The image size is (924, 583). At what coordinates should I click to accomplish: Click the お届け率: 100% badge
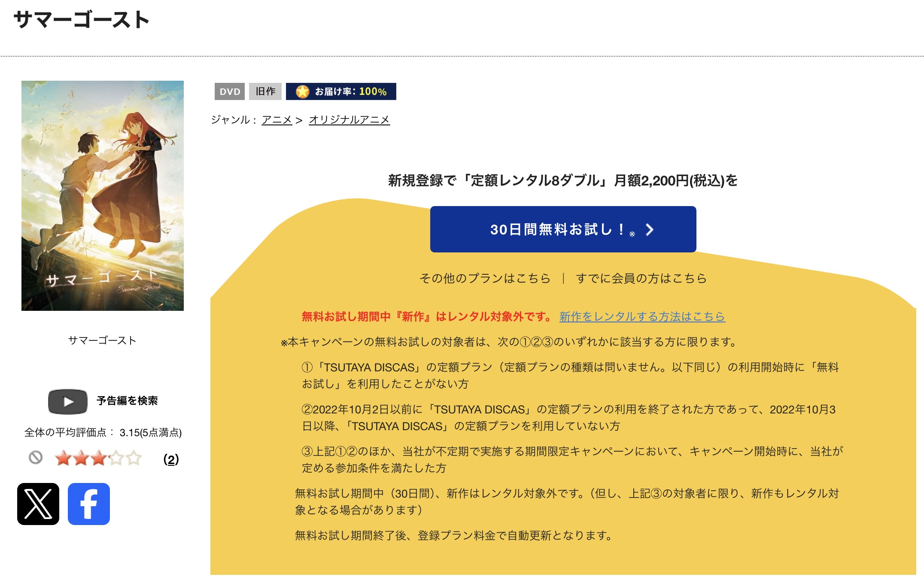pyautogui.click(x=341, y=91)
